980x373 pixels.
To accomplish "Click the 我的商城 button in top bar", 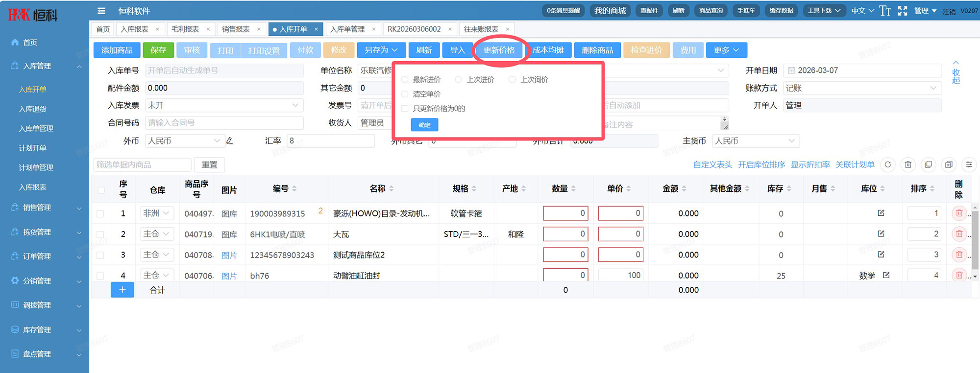I will [610, 10].
